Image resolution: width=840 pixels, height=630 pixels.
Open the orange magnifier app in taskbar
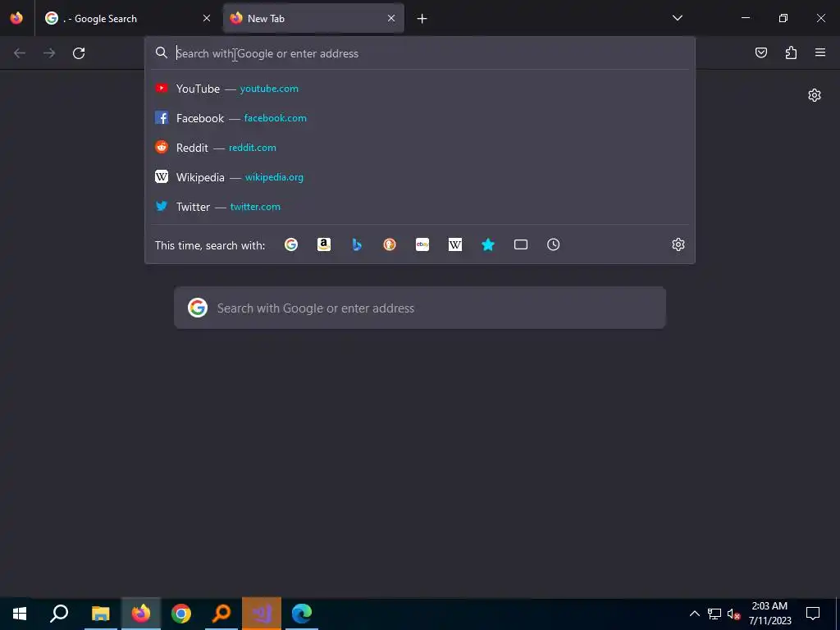pyautogui.click(x=221, y=614)
